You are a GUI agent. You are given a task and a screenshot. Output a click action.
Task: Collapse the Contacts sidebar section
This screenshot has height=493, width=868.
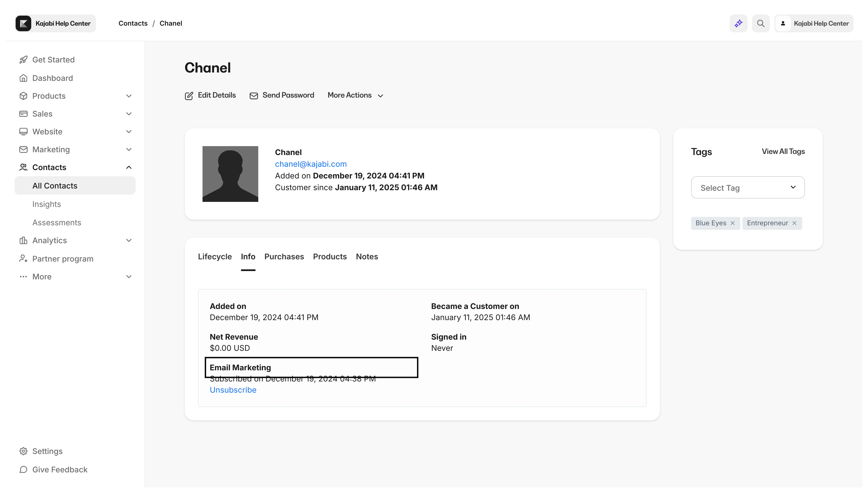pyautogui.click(x=129, y=168)
